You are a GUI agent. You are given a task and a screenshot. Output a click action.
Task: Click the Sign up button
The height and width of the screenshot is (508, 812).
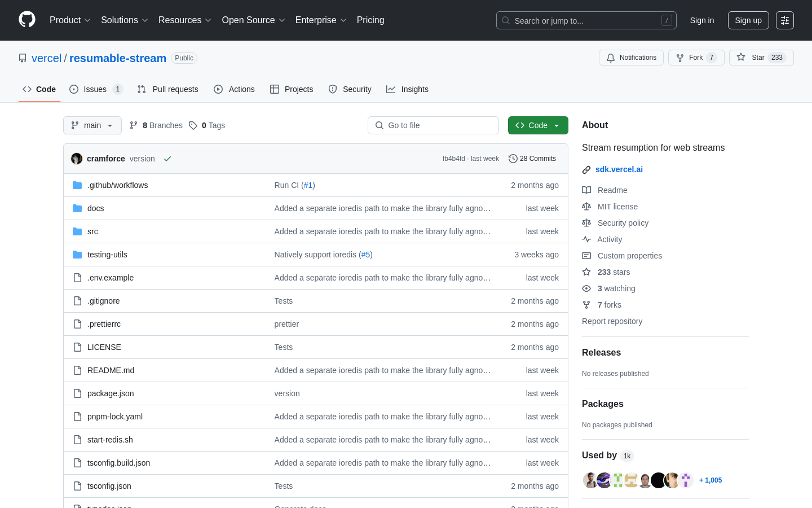click(748, 20)
